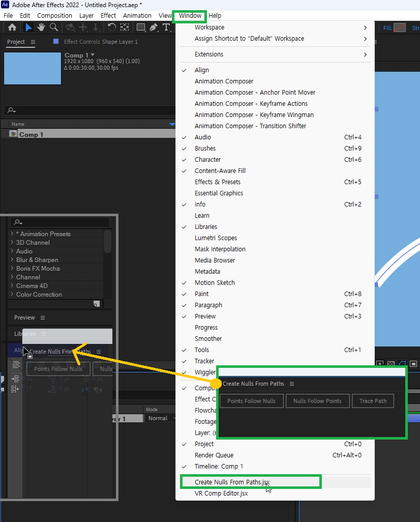The image size is (420, 522).
Task: Open the File menu
Action: point(8,16)
